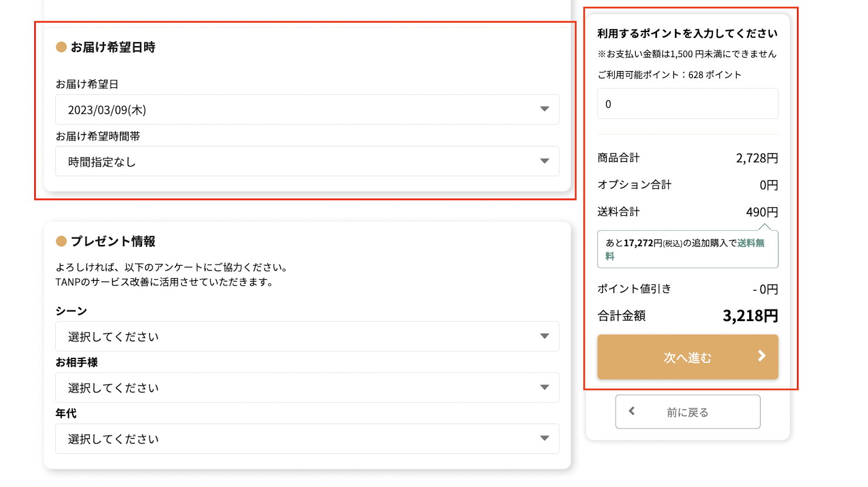Screen dimensions: 868x487
Task: Click the left chevron on 前に戻る
Action: pos(631,411)
